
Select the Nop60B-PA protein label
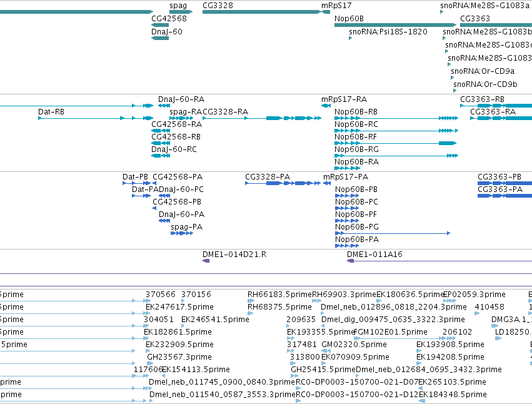click(x=356, y=240)
